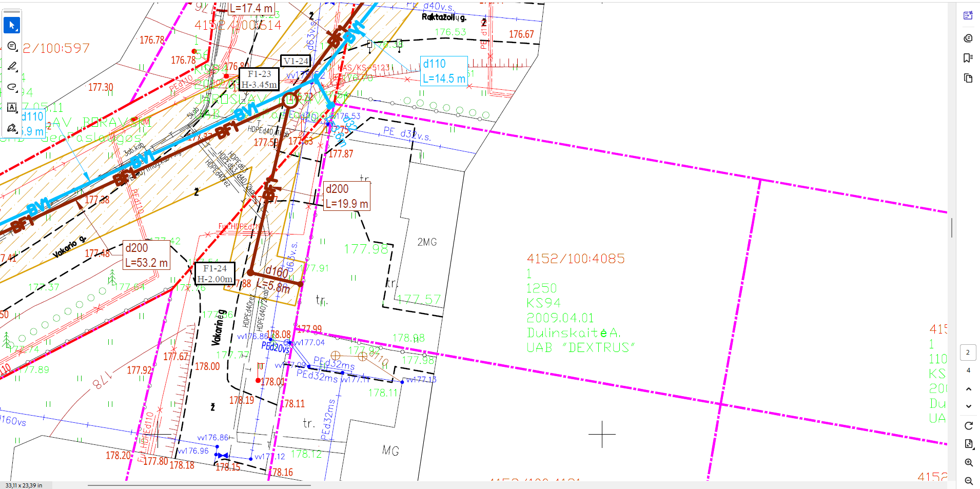The height and width of the screenshot is (489, 980).
Task: Select the Add text box tool
Action: click(12, 107)
